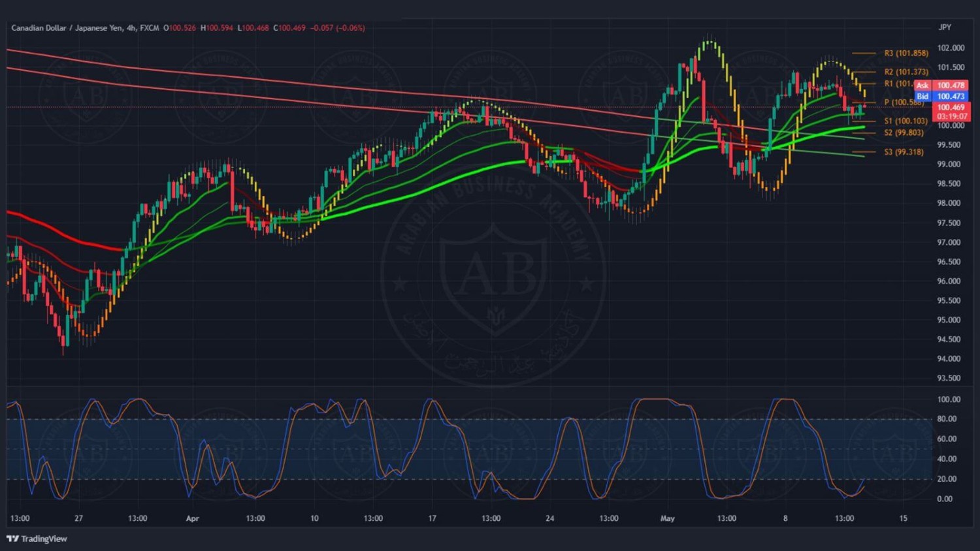Click the Apr date on time axis
The height and width of the screenshot is (551, 980).
192,518
